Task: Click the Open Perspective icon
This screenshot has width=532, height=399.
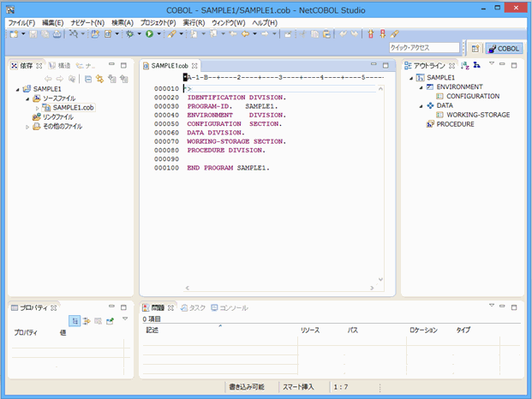Action: point(475,49)
